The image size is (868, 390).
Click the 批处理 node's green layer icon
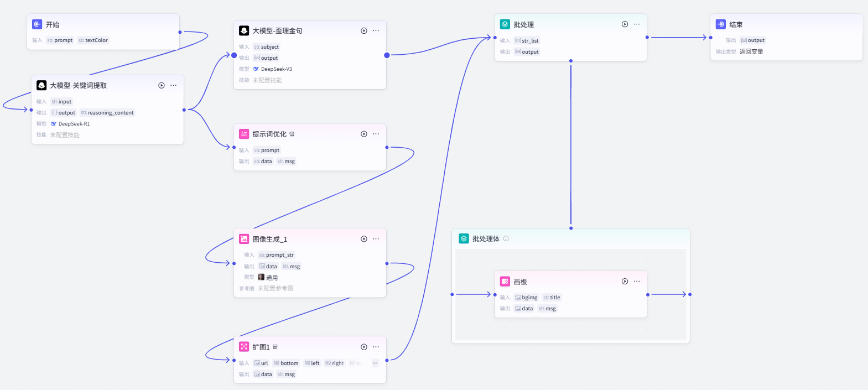click(505, 24)
